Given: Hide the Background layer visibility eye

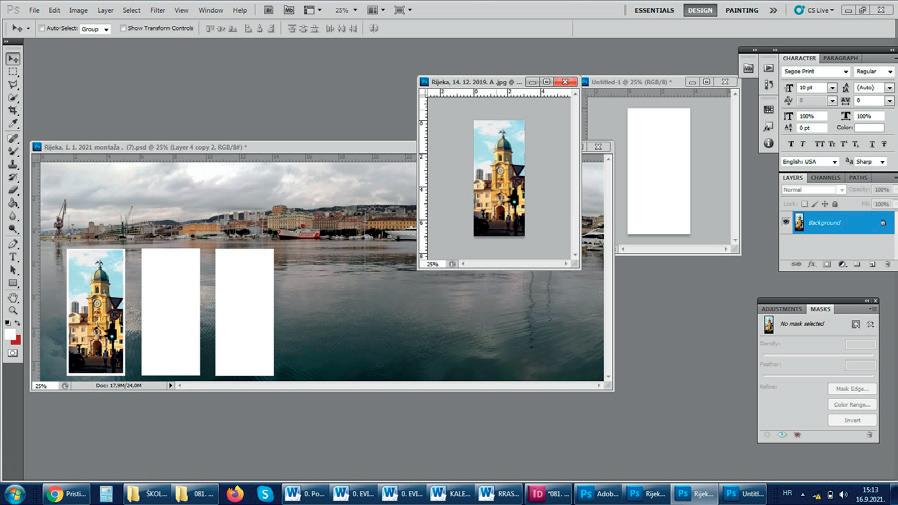Looking at the screenshot, I should 785,222.
